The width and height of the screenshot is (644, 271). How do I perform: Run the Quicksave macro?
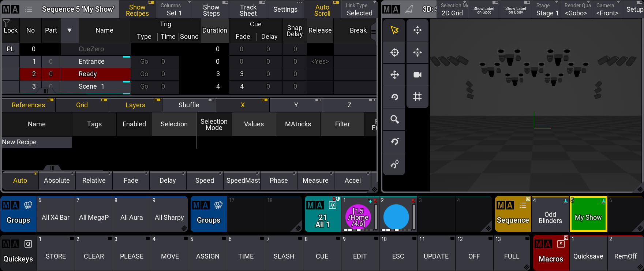coord(588,256)
